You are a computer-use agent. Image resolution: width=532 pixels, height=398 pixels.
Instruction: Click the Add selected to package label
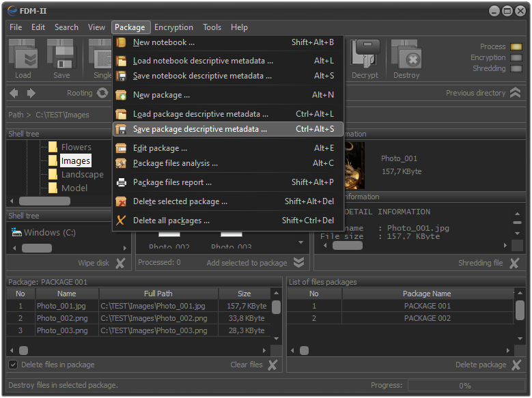pyautogui.click(x=247, y=263)
